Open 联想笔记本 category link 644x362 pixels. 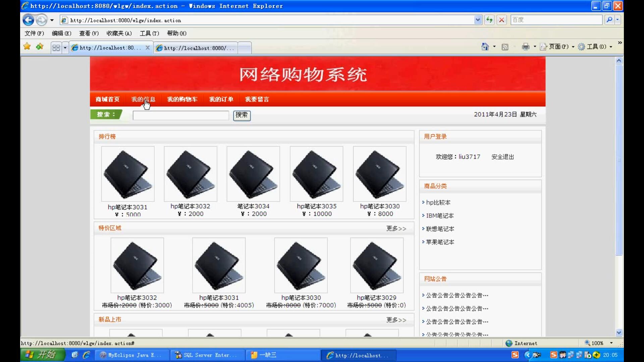tap(440, 229)
